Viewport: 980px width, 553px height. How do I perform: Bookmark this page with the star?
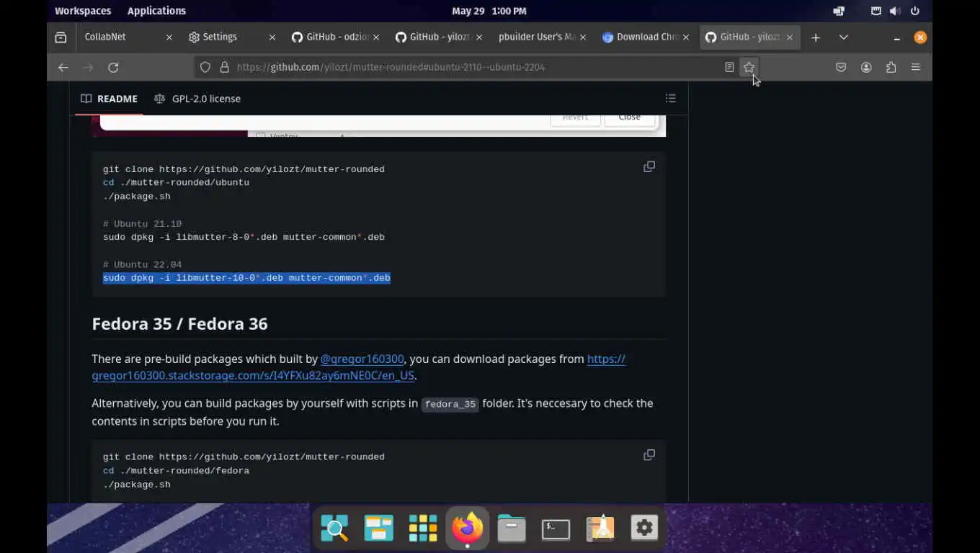[749, 67]
